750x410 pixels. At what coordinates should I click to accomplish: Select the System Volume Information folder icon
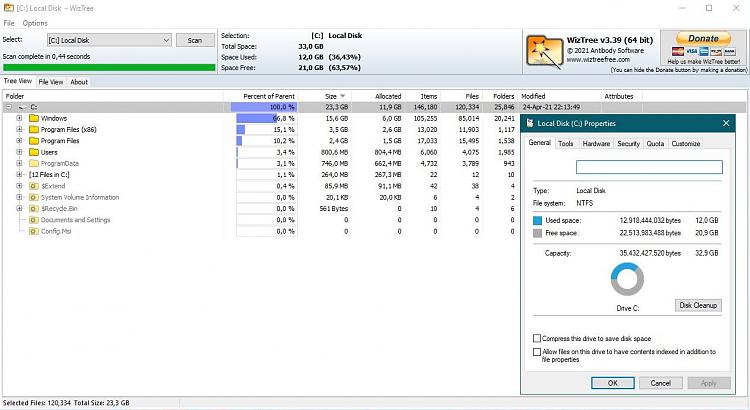[x=33, y=197]
